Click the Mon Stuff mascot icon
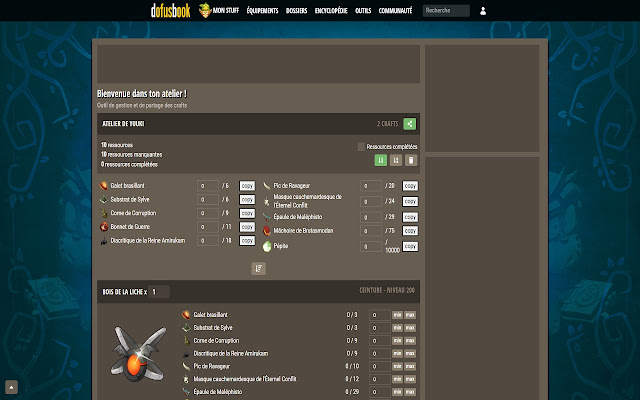640x400 pixels. 205,10
